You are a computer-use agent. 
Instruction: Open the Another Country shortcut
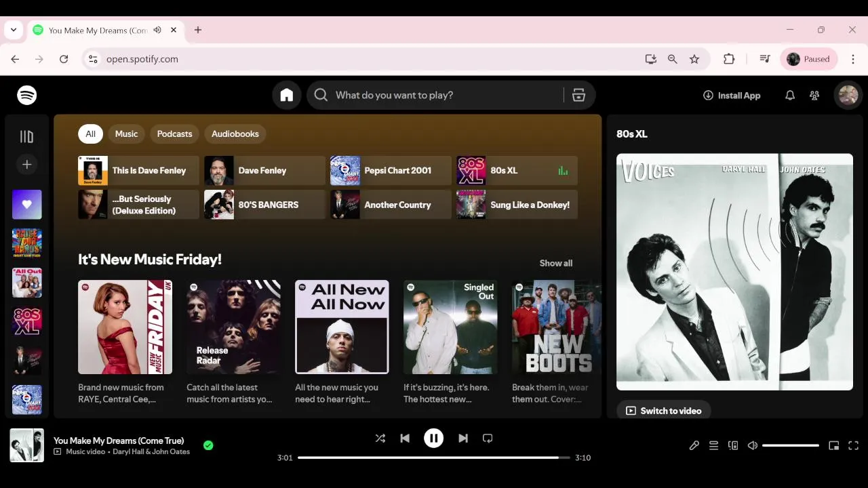[x=391, y=205]
